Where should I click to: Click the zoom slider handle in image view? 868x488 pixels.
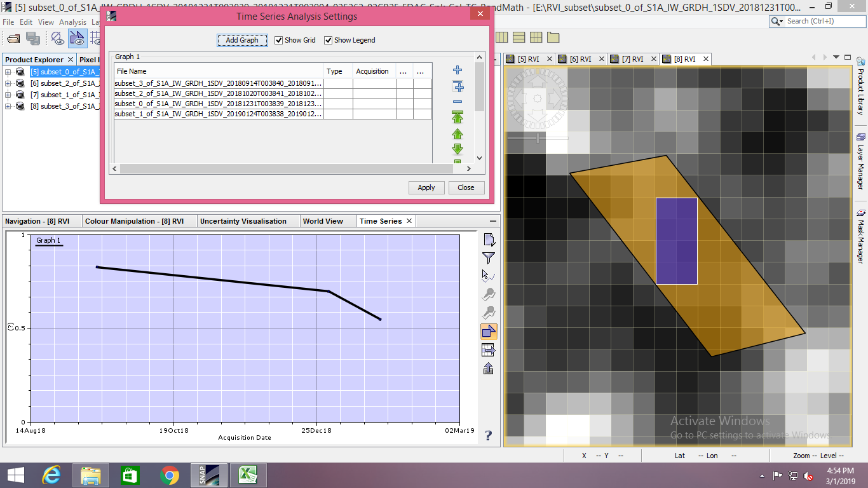[x=538, y=137]
